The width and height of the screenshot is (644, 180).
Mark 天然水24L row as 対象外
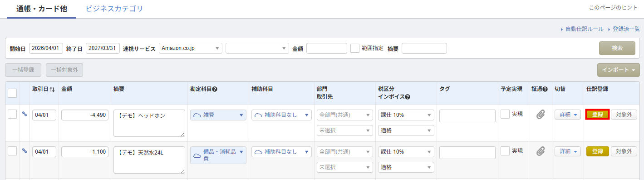[x=624, y=151]
